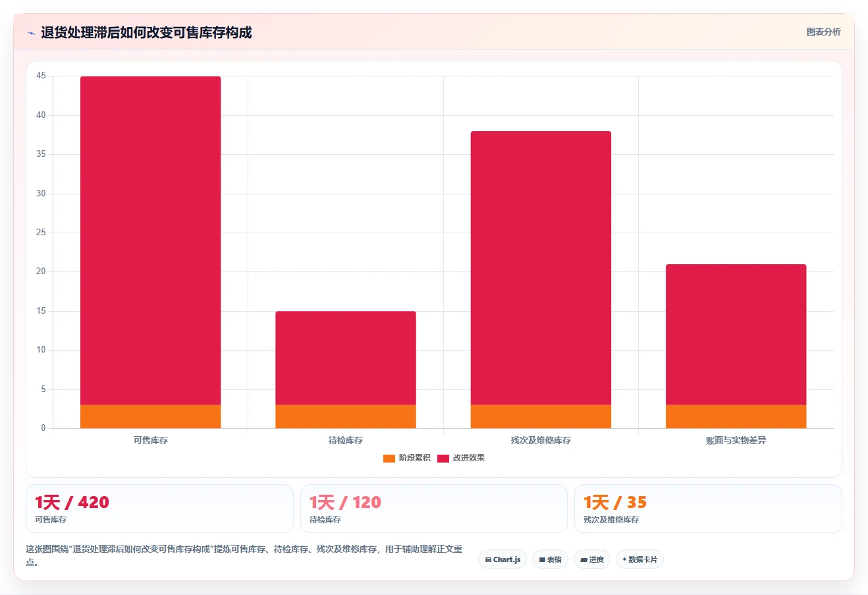Viewport: 868px width, 595px height.
Task: Select the 进度 tag chip
Action: pyautogui.click(x=592, y=559)
